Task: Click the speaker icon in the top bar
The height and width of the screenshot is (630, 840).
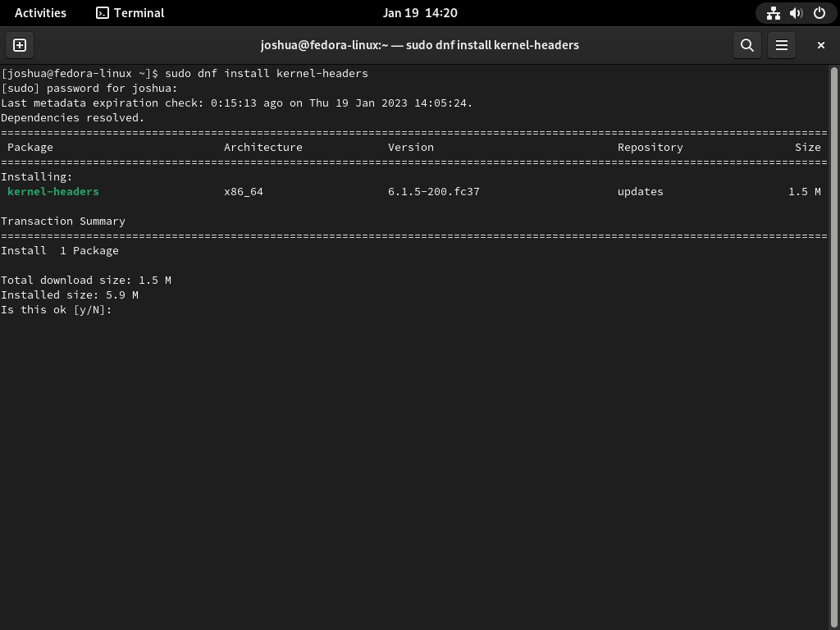Action: [795, 12]
